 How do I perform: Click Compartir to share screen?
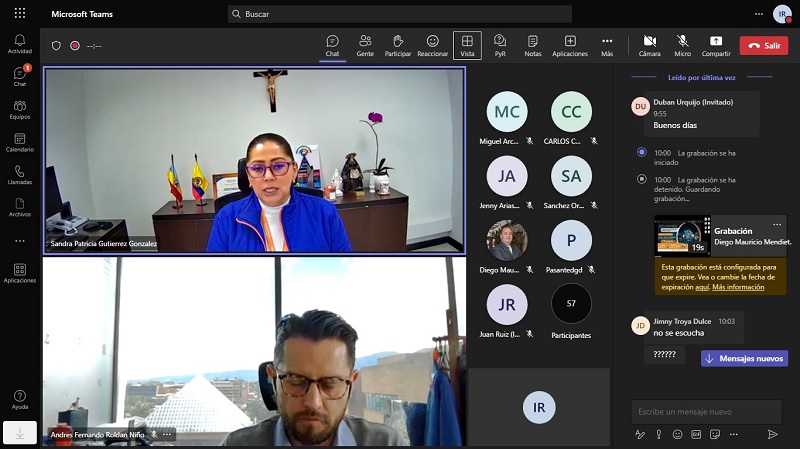(716, 45)
